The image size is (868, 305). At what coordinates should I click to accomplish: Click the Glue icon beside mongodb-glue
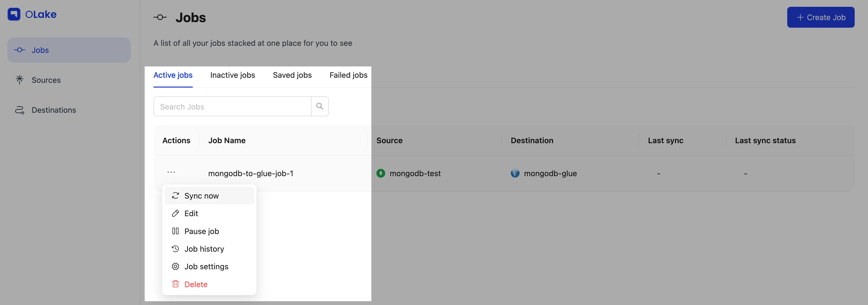click(x=515, y=173)
